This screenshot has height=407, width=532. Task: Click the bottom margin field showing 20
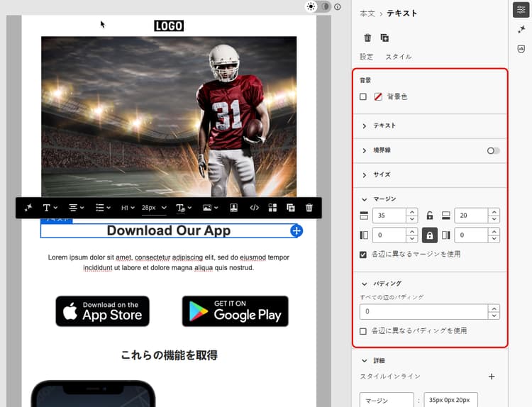click(x=471, y=216)
